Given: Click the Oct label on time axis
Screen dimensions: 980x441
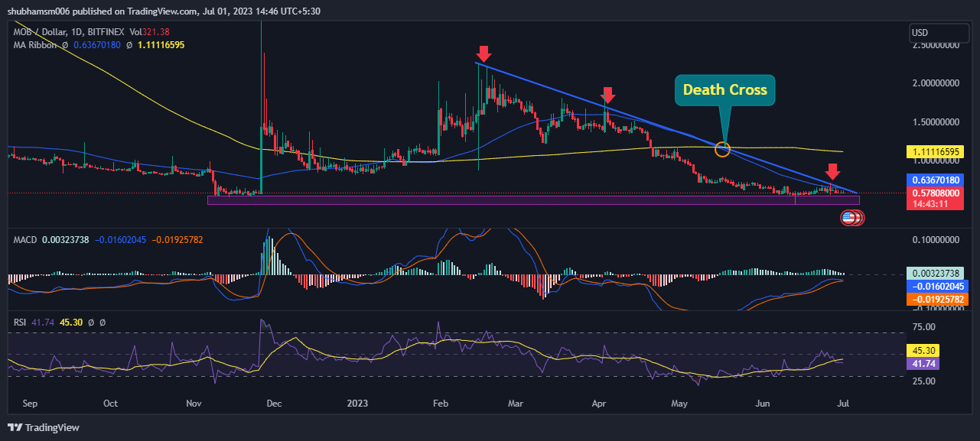Looking at the screenshot, I should [x=110, y=403].
